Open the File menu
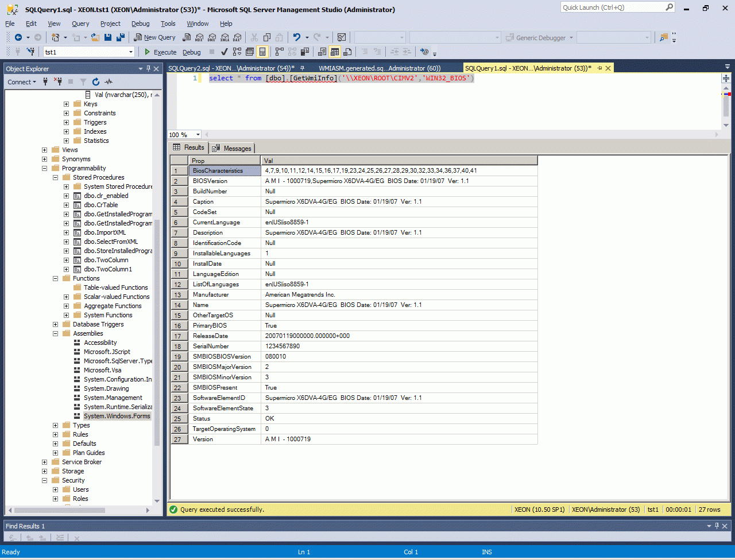Viewport: 735px width, 560px height. (10, 24)
